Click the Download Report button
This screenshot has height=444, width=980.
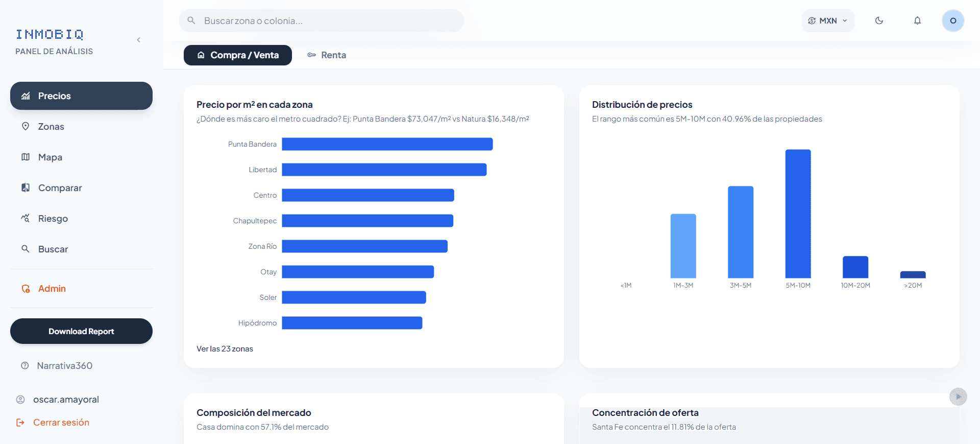pyautogui.click(x=81, y=331)
